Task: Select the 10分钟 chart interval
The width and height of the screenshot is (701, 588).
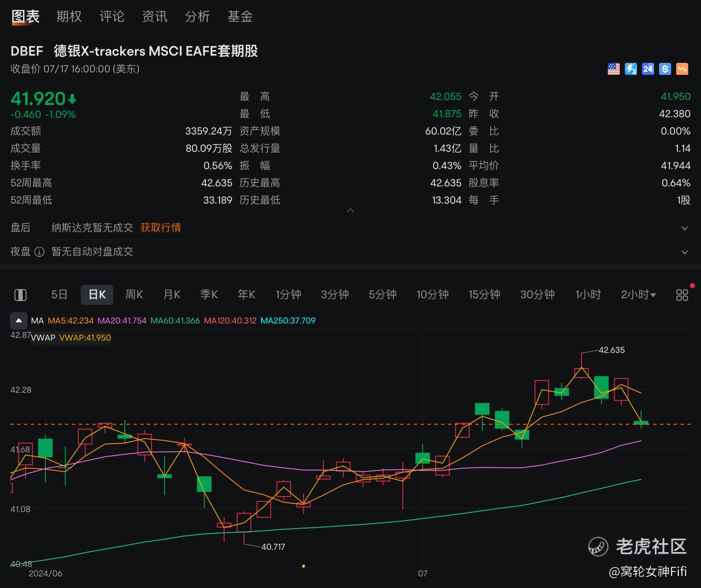Action: pos(433,295)
